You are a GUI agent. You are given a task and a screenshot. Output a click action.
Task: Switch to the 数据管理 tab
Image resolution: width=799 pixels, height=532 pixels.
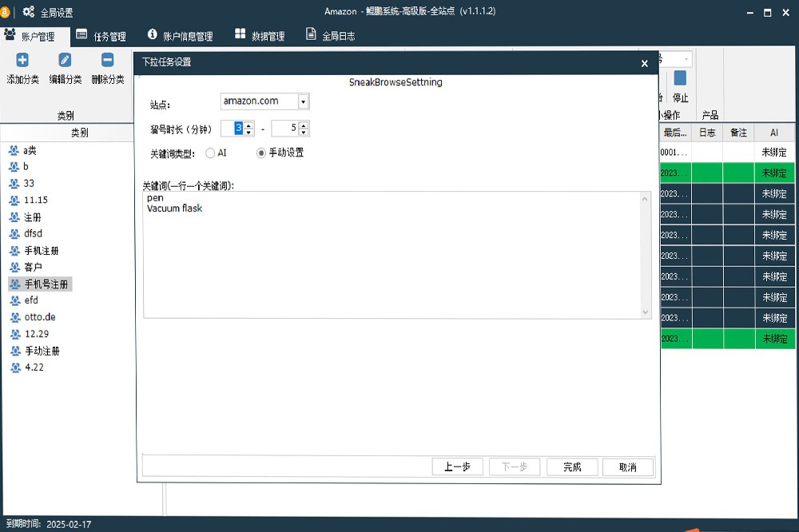pyautogui.click(x=260, y=36)
